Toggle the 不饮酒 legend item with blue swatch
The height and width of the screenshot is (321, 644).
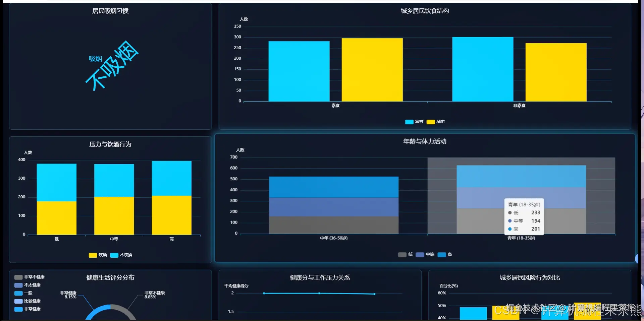click(x=121, y=255)
